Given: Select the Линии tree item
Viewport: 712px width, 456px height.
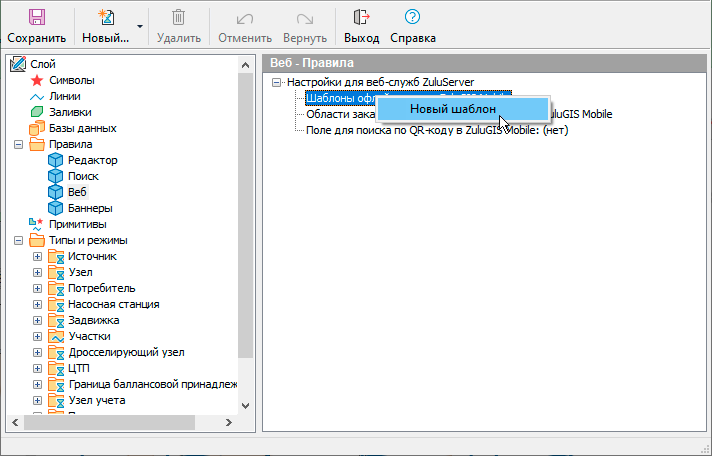Looking at the screenshot, I should pyautogui.click(x=65, y=96).
